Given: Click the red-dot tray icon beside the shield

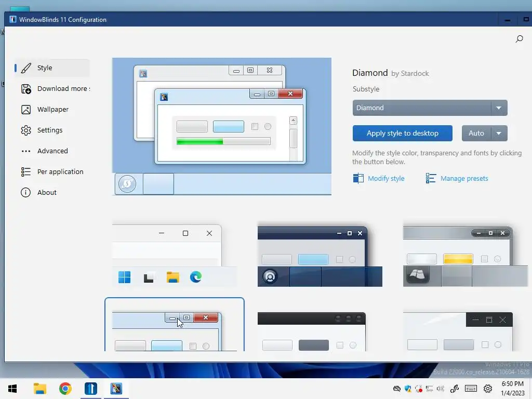Looking at the screenshot, I should click(x=419, y=389).
